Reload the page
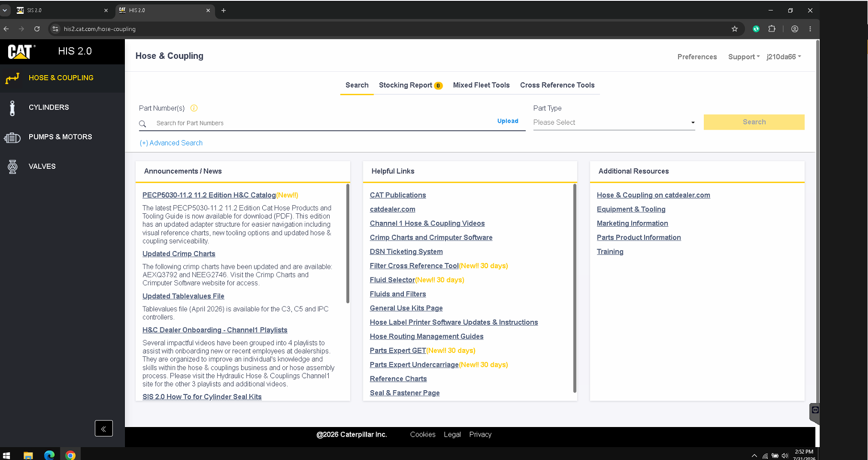This screenshot has width=868, height=460. (x=37, y=29)
